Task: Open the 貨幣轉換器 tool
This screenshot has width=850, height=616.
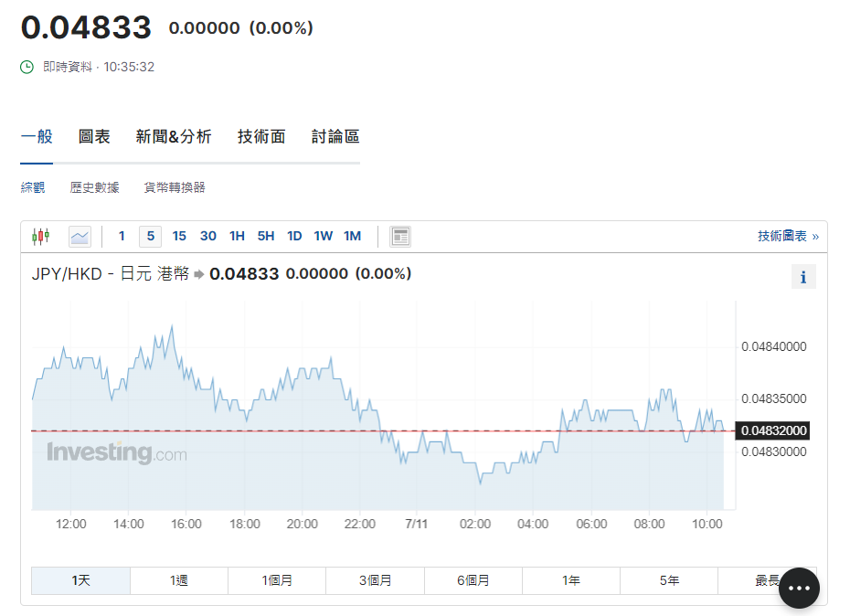Action: 173,186
